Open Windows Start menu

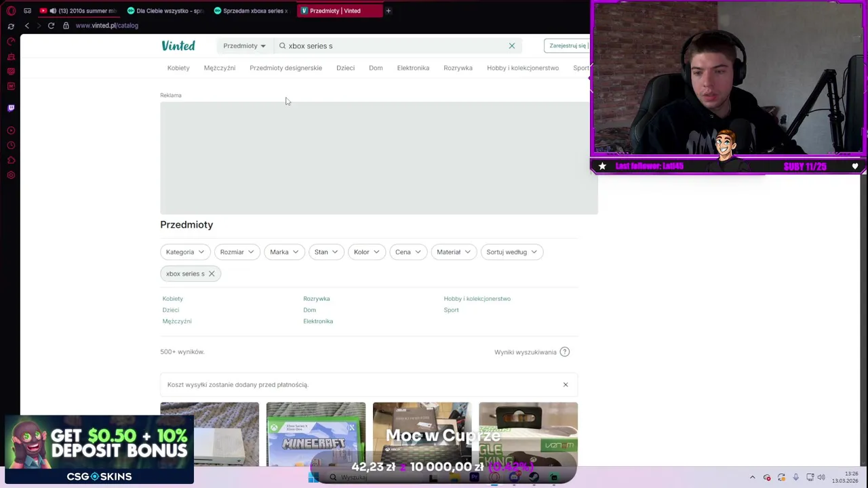313,477
